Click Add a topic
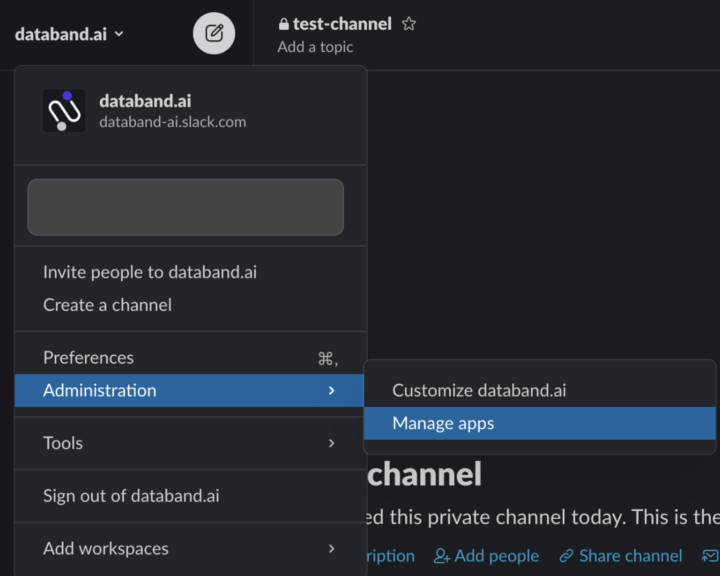The width and height of the screenshot is (720, 576). click(x=315, y=47)
